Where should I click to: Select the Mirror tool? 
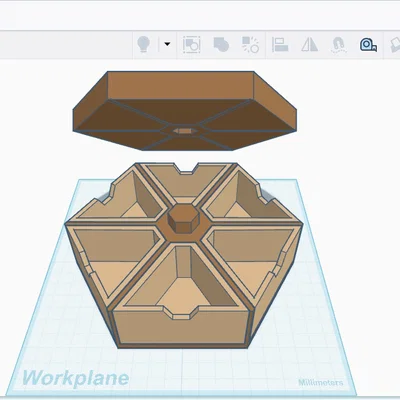point(309,44)
